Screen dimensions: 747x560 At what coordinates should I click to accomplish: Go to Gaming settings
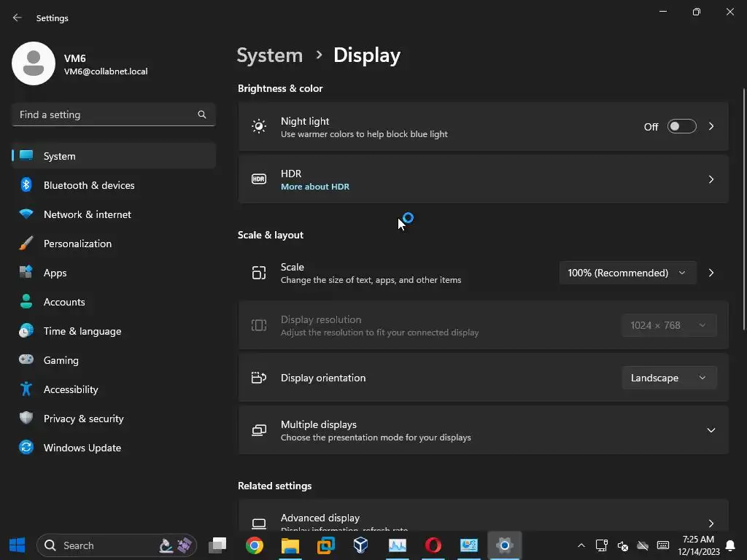[x=114, y=360]
